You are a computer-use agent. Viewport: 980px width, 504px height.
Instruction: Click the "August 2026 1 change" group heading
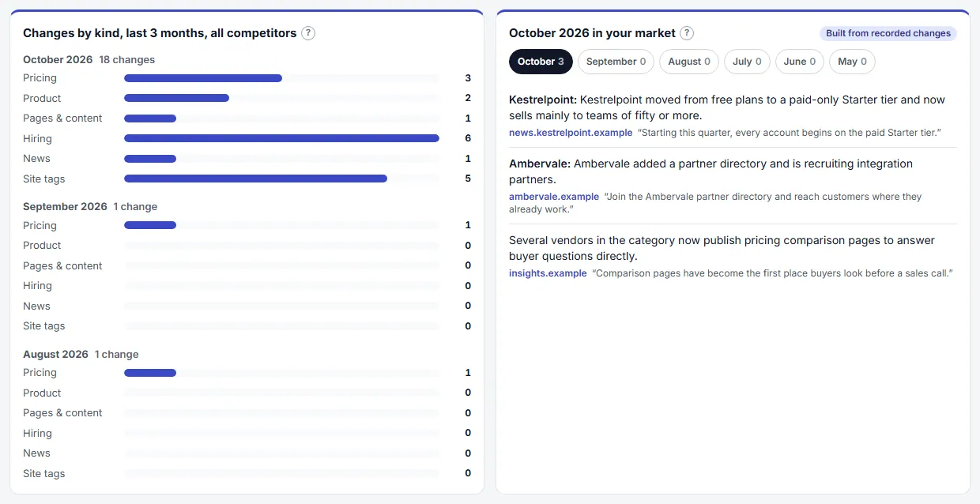(81, 354)
